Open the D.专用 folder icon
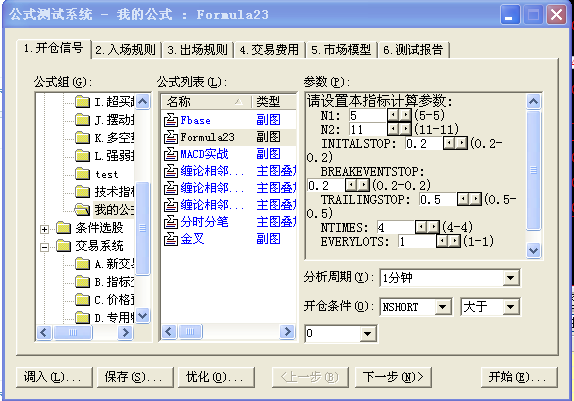Viewport: 574px width, 401px height. point(82,317)
